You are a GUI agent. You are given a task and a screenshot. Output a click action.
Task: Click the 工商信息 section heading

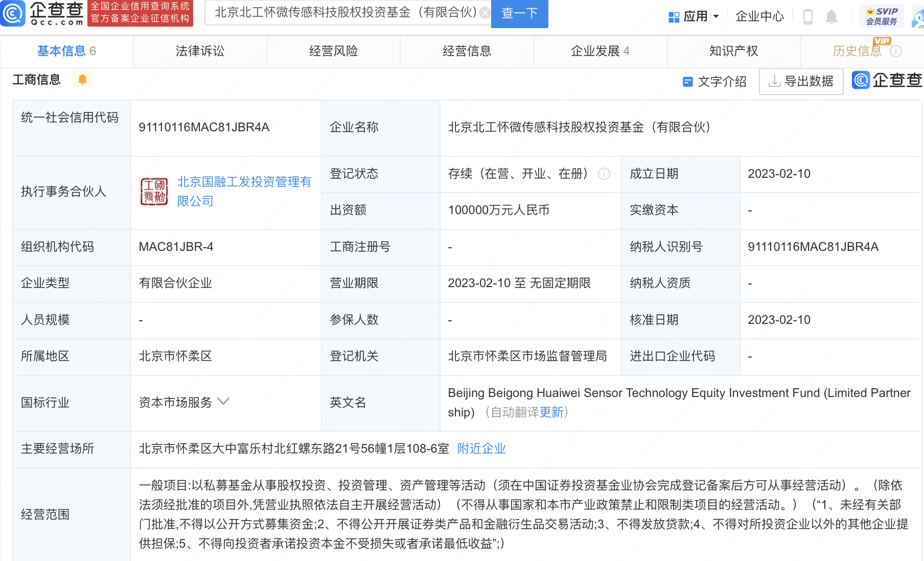click(36, 80)
